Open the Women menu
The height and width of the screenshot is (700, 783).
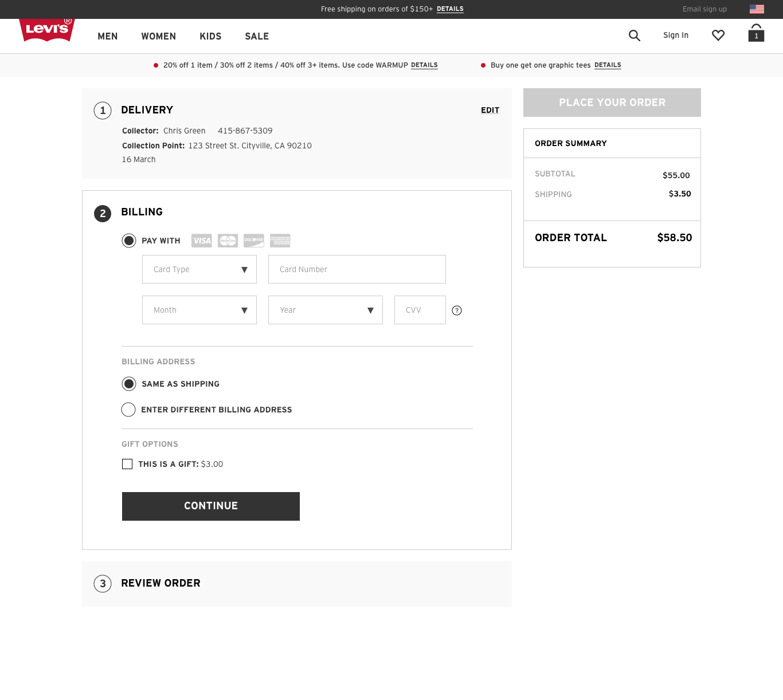tap(159, 36)
